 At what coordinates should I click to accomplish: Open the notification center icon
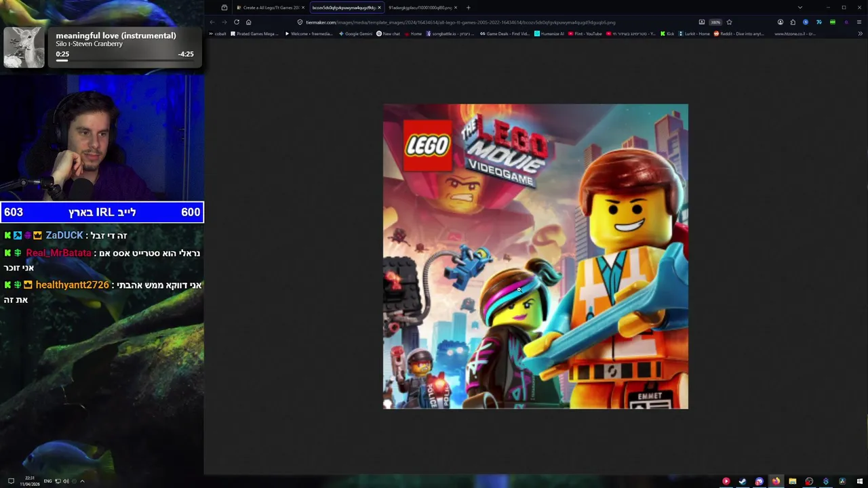(11, 481)
